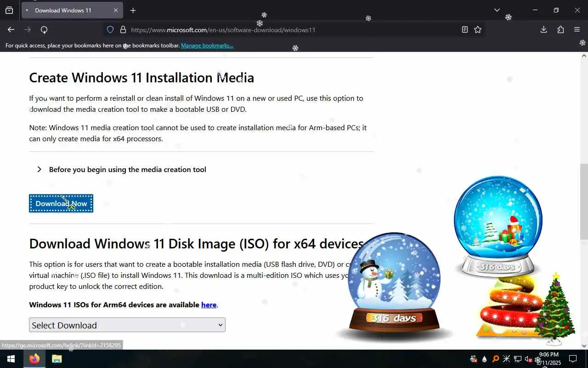Screen dimensions: 588x368
Task: Click the taskbar clock showing 9:06 PM
Action: click(x=549, y=359)
